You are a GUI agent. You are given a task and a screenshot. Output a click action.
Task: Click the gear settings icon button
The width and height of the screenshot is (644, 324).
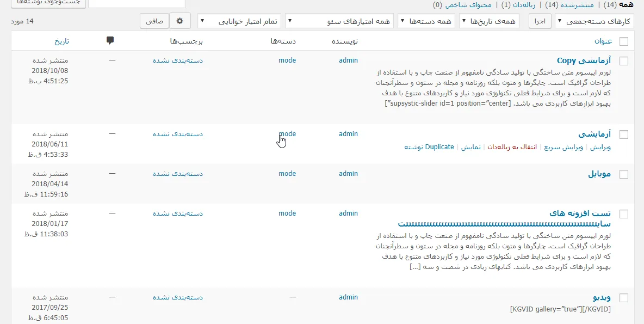[180, 21]
